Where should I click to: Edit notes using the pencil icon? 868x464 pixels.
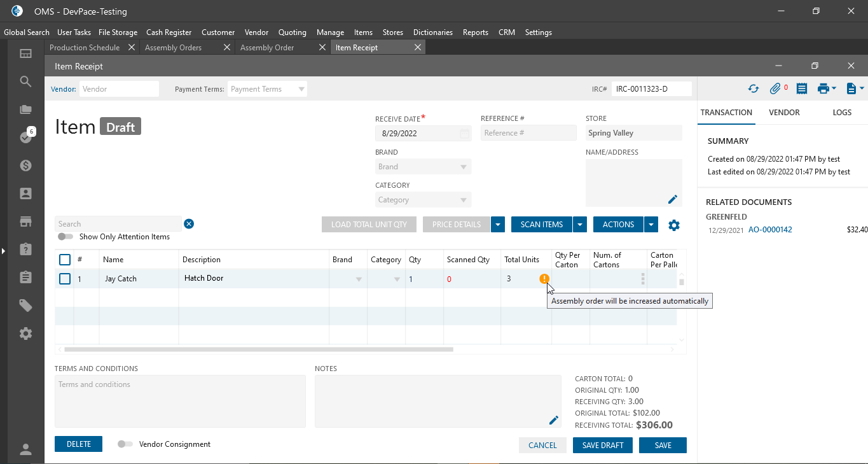pos(554,420)
